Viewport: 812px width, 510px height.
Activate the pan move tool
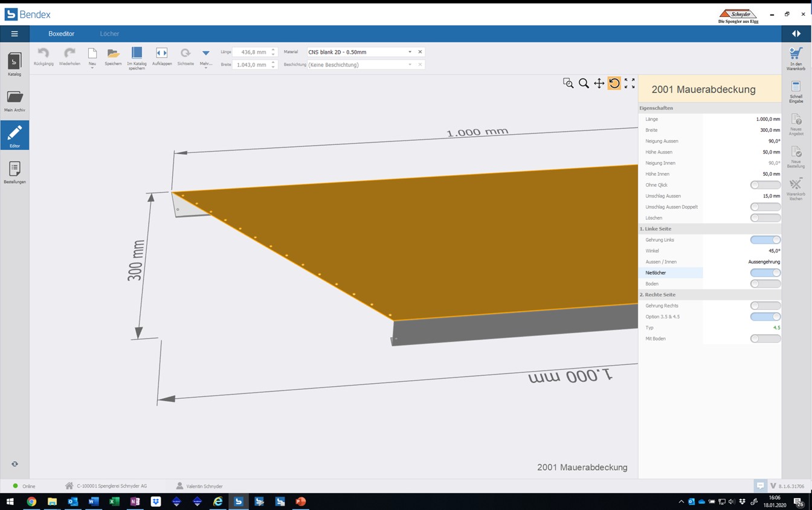click(x=599, y=83)
